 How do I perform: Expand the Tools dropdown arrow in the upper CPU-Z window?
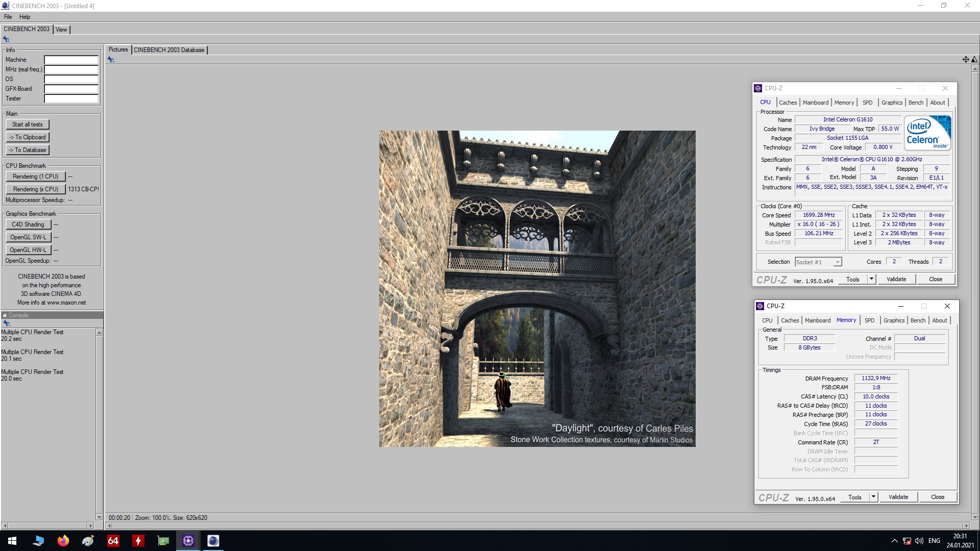(871, 280)
